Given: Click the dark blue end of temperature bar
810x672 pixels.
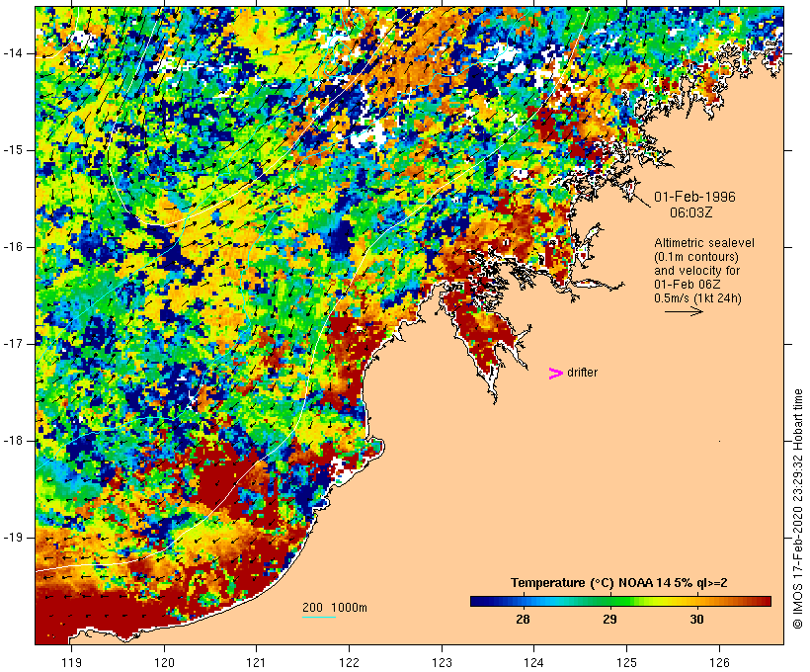Looking at the screenshot, I should pyautogui.click(x=478, y=601).
